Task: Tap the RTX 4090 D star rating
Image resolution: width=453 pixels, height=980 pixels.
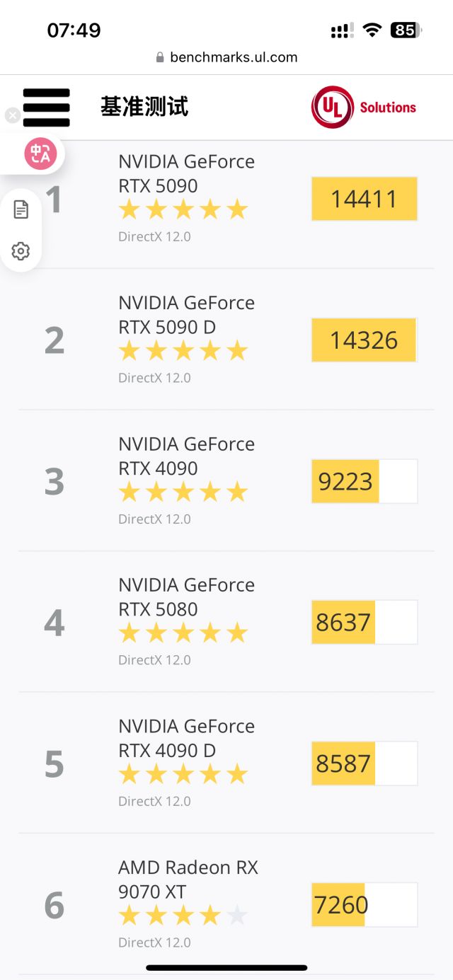Action: 183,775
